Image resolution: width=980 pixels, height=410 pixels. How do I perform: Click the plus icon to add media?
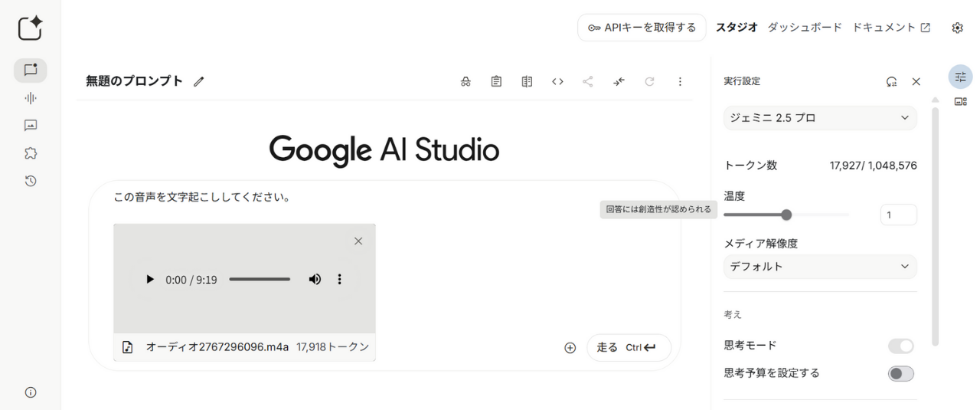(x=570, y=348)
